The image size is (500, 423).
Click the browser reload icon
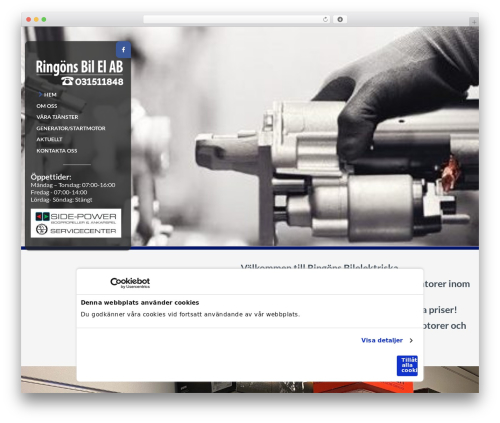[x=325, y=19]
